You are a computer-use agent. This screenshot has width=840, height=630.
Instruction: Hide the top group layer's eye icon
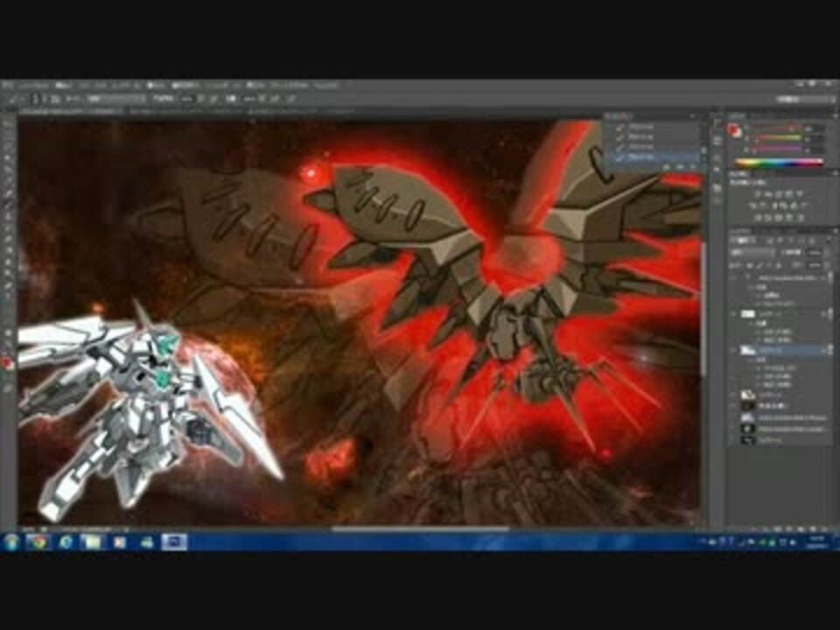click(x=735, y=277)
